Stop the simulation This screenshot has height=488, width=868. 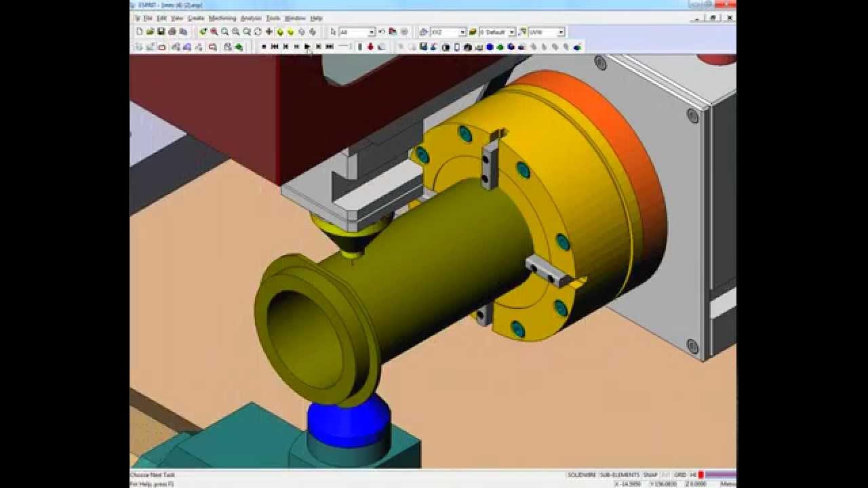click(264, 47)
